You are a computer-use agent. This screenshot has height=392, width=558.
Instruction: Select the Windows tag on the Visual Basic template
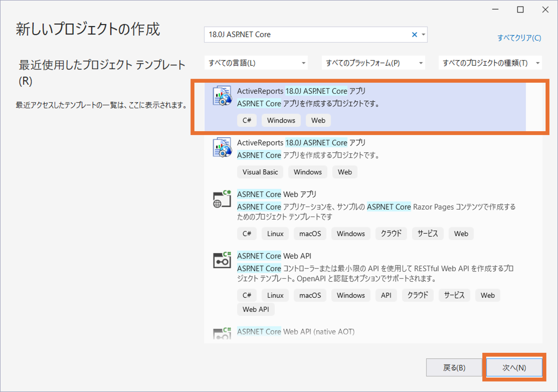[307, 172]
